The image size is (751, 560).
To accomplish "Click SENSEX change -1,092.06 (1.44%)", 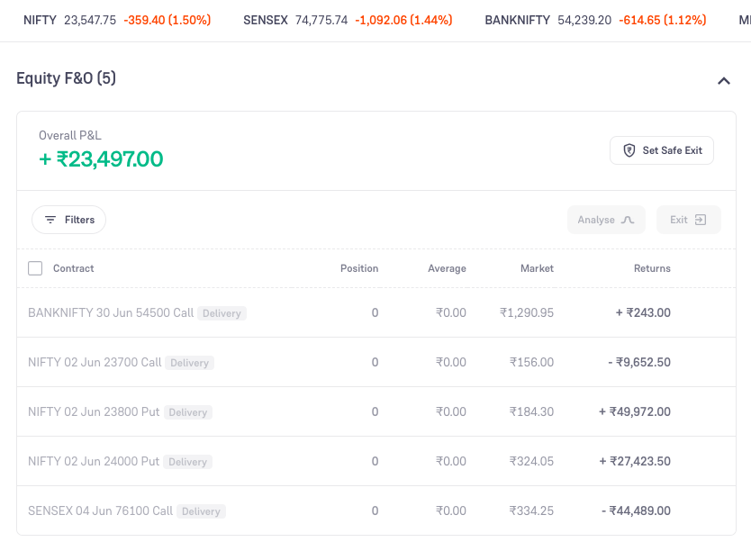I will coord(403,20).
